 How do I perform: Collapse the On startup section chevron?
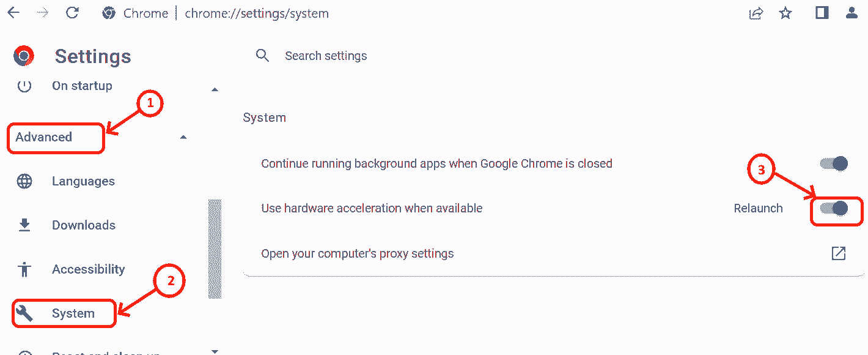[215, 89]
